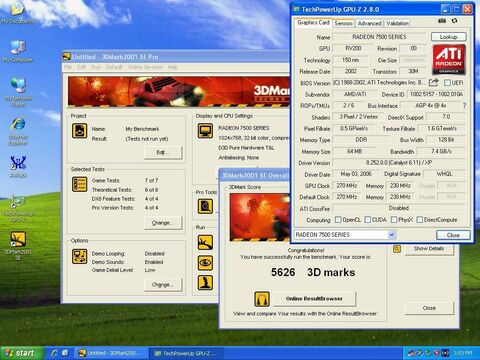Open My Network Places desktop icon
This screenshot has height=360, width=480.
(18, 92)
